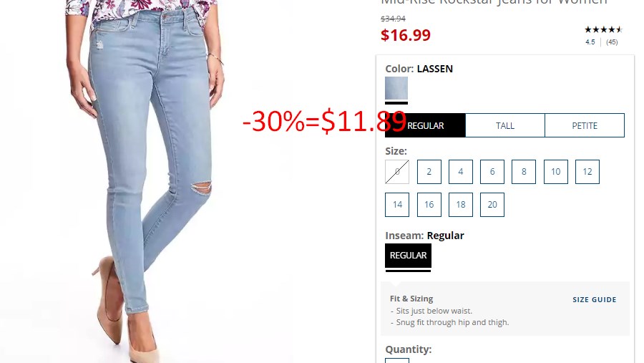Pick size 8
Viewport: 644px width, 363px height.
(x=524, y=172)
